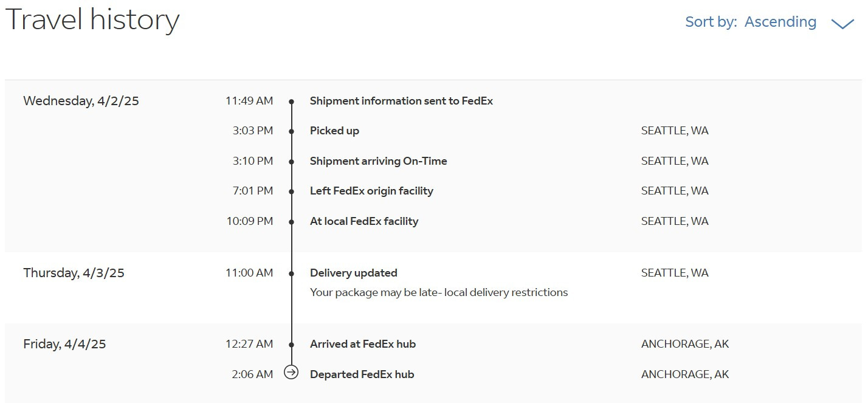The image size is (868, 403).
Task: Click the chevron arrow beside Ascending
Action: [842, 24]
